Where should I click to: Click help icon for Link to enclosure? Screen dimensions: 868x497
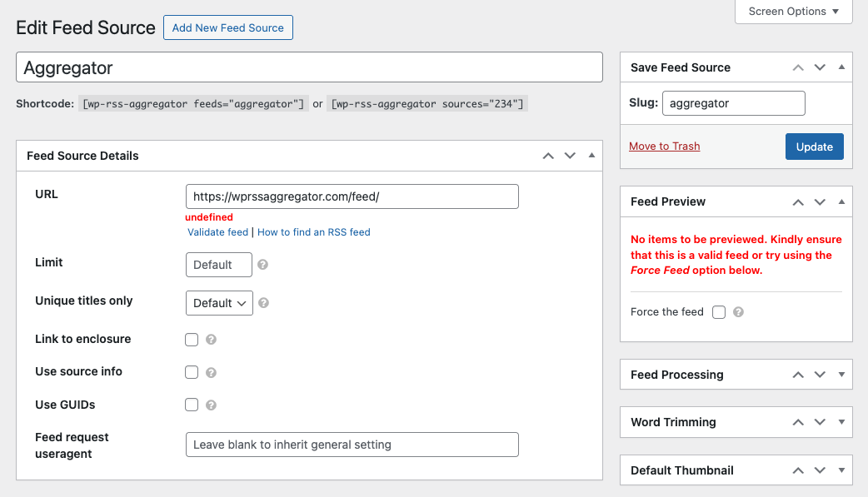coord(212,340)
